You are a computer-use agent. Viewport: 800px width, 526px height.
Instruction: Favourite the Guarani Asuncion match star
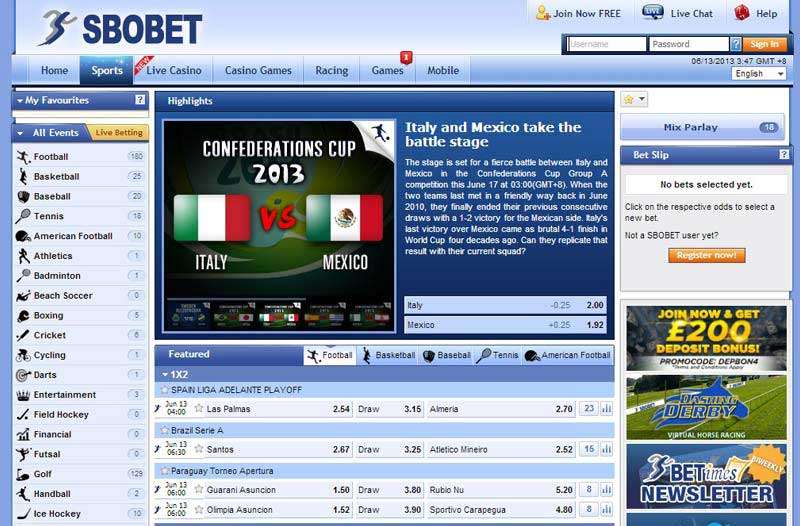[x=199, y=489]
